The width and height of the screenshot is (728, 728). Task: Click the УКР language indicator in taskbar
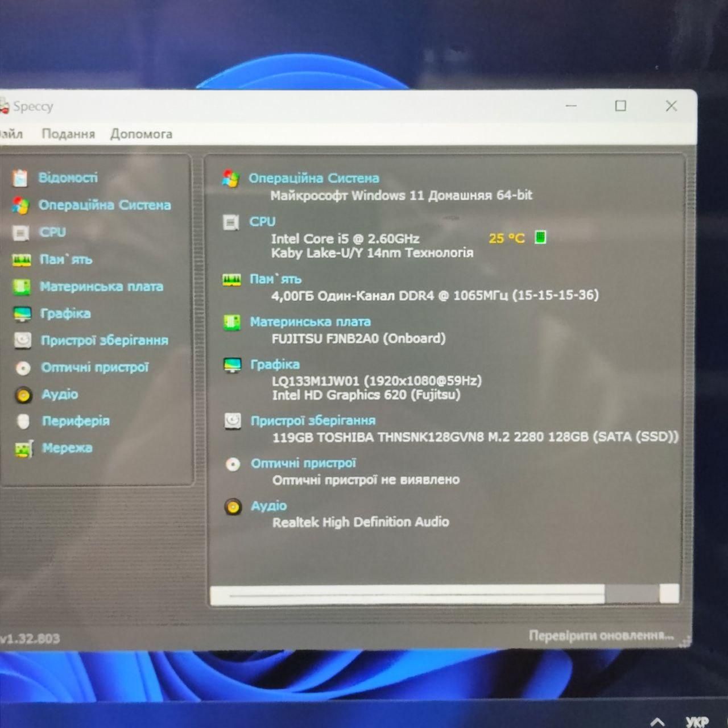tap(697, 722)
